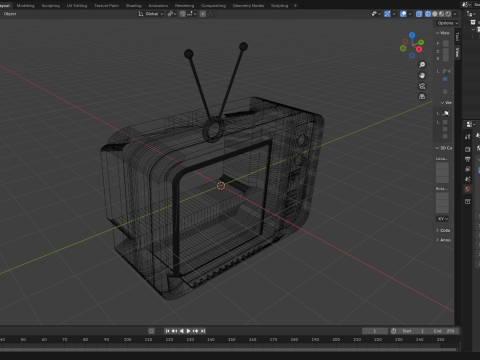Open object type visibility dropdown
The width and height of the screenshot is (480, 360).
coord(376,14)
